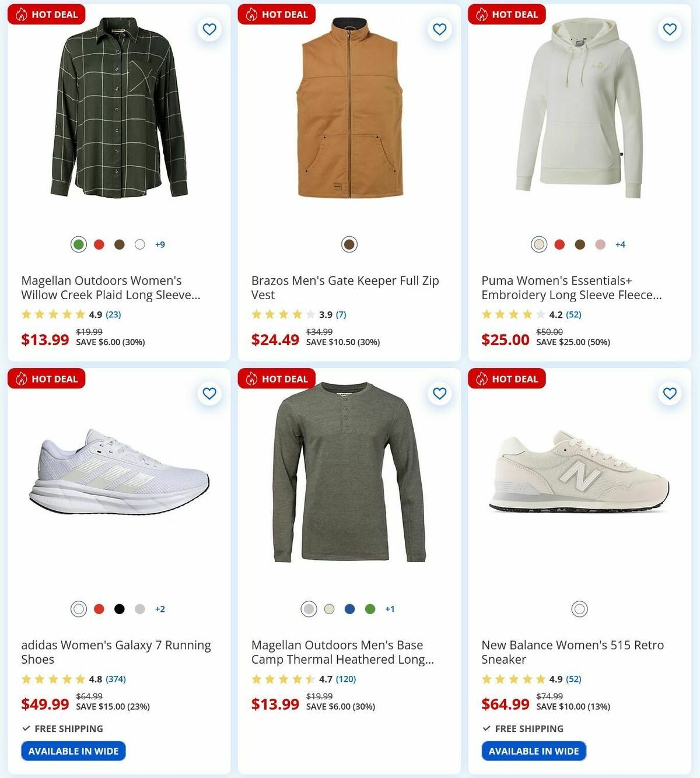Favorite the Magellan Base Camp thermal shirt
Image resolution: width=700 pixels, height=778 pixels.
point(439,394)
